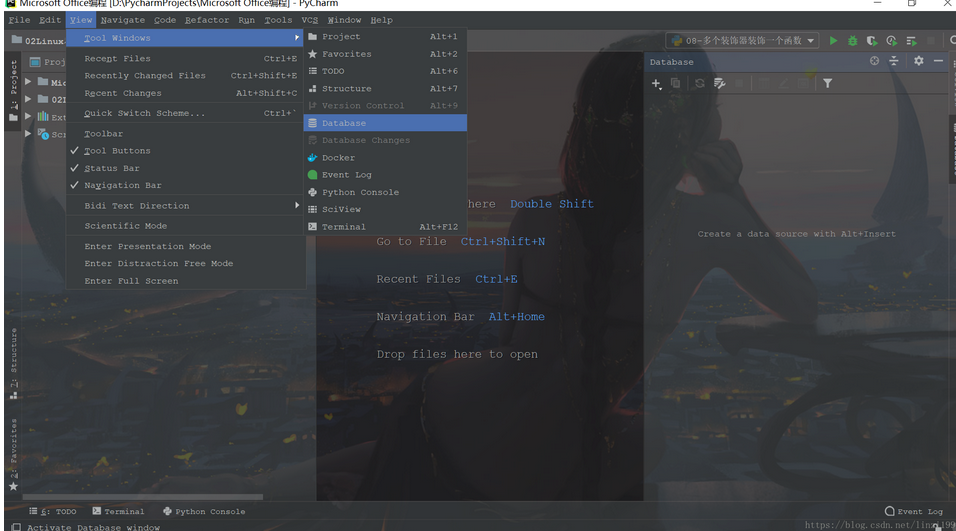Collapse all in the Database panel header

click(x=894, y=61)
